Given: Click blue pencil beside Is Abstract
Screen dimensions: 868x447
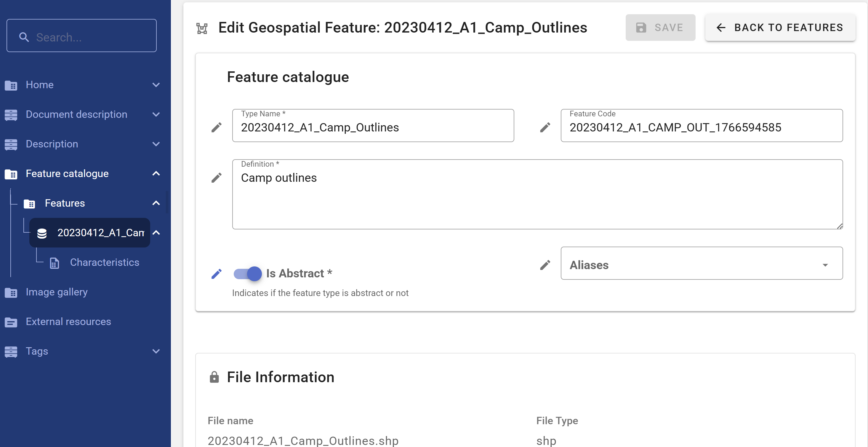Looking at the screenshot, I should pos(216,274).
